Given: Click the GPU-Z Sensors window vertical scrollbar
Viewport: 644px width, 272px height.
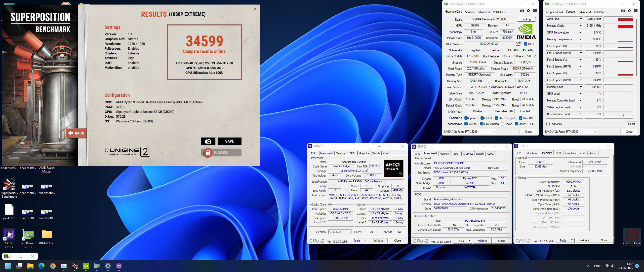Looking at the screenshot, I should tap(636, 48).
